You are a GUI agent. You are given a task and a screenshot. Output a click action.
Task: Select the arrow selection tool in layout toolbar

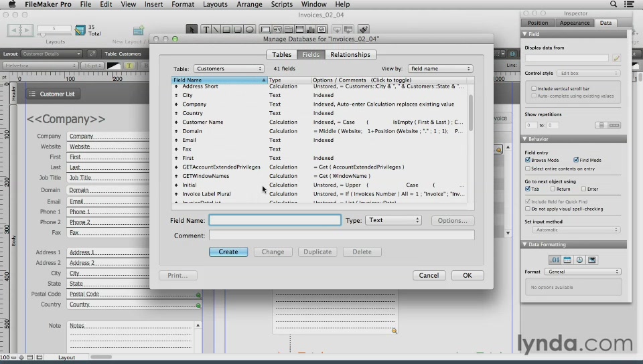(x=192, y=29)
